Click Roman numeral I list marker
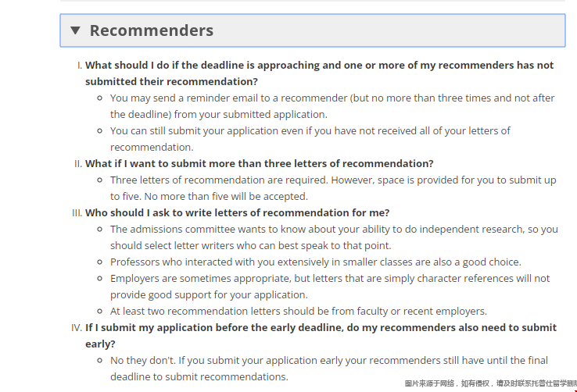577x392 pixels. [x=80, y=66]
